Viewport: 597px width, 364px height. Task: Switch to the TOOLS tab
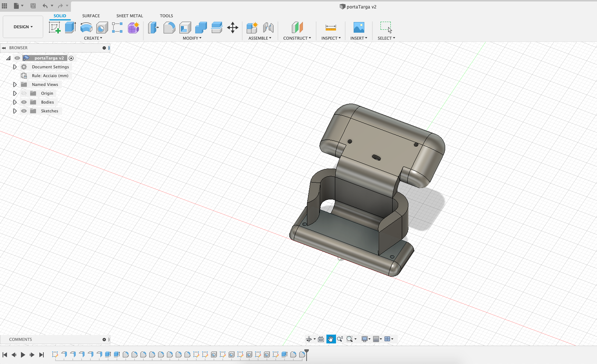(166, 16)
